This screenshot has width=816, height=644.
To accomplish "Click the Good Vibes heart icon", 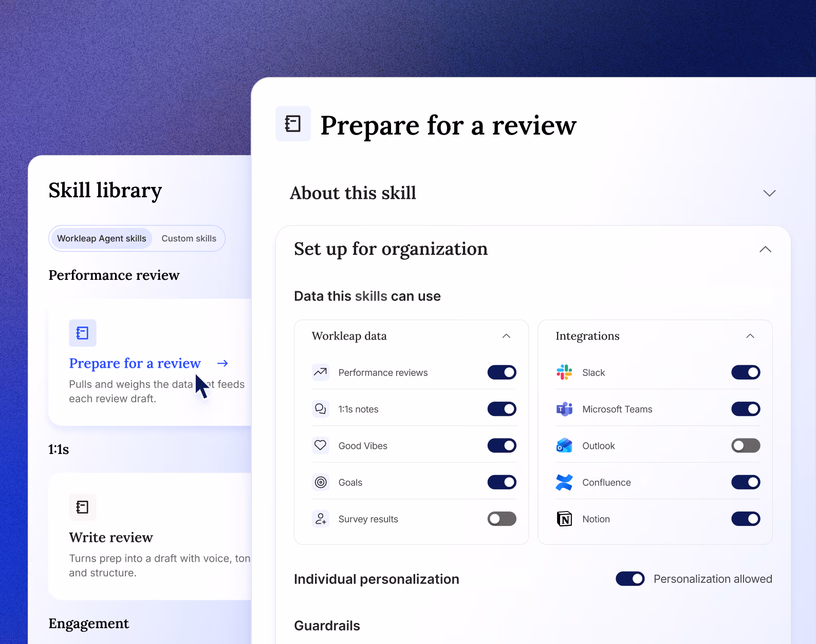I will click(321, 445).
